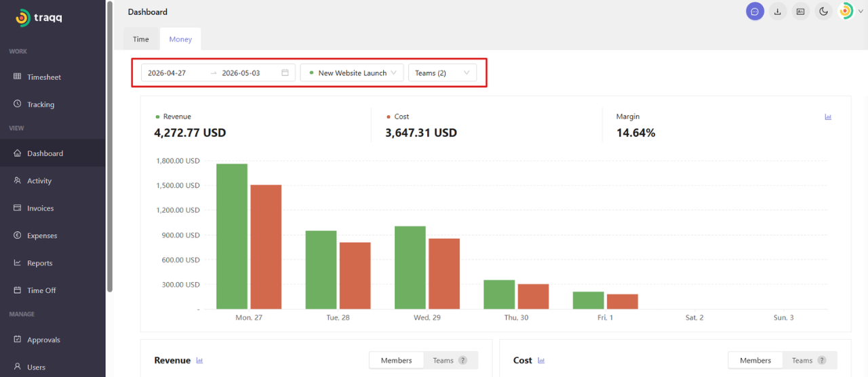Expand the Teams (2) filter dropdown
The height and width of the screenshot is (377, 868).
pyautogui.click(x=442, y=73)
